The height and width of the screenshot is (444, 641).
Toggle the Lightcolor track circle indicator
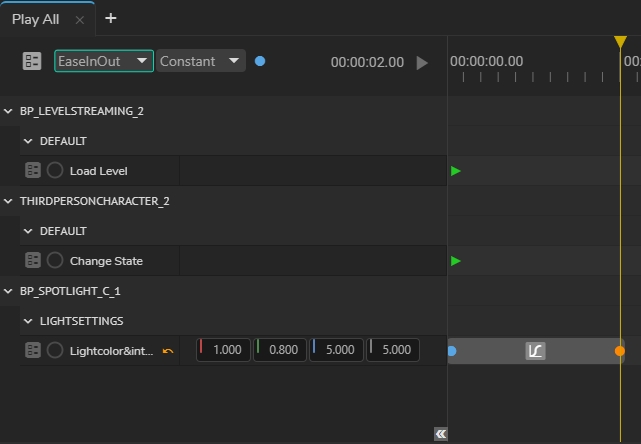coord(55,351)
